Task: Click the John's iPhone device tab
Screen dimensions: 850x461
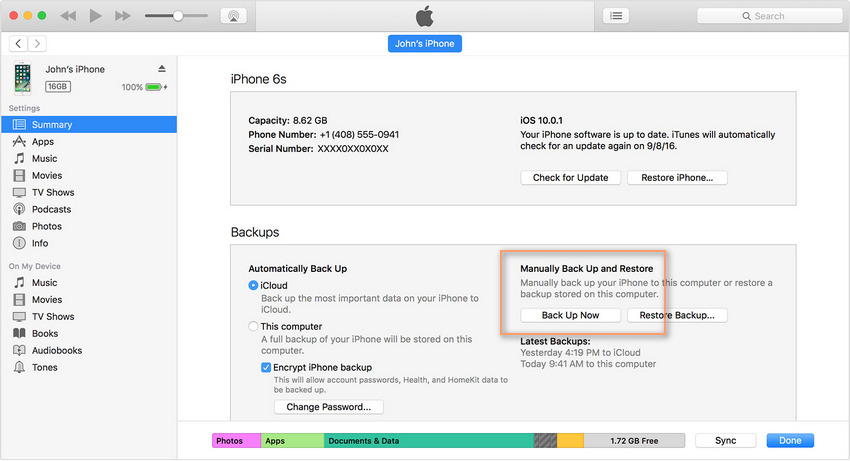Action: tap(425, 44)
